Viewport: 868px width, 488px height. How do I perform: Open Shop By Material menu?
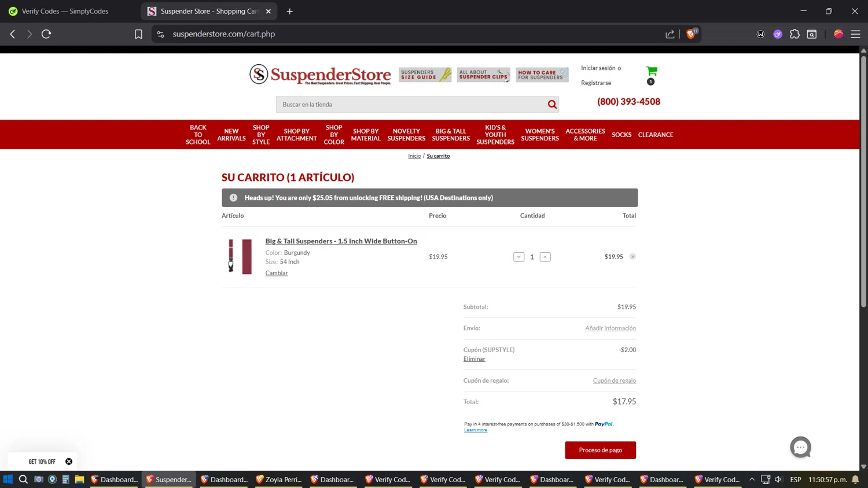(366, 135)
